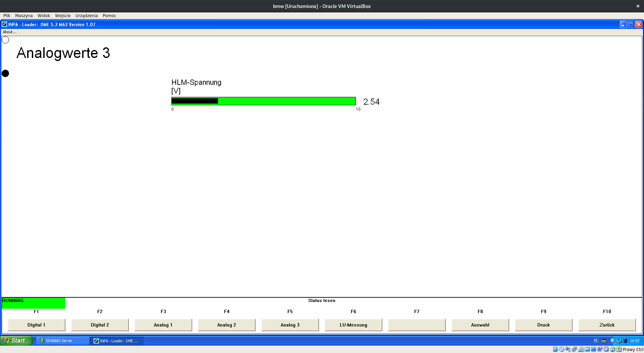The image size is (644, 353).
Task: Switch to EDIABAS Server in taskbar
Action: [x=62, y=341]
